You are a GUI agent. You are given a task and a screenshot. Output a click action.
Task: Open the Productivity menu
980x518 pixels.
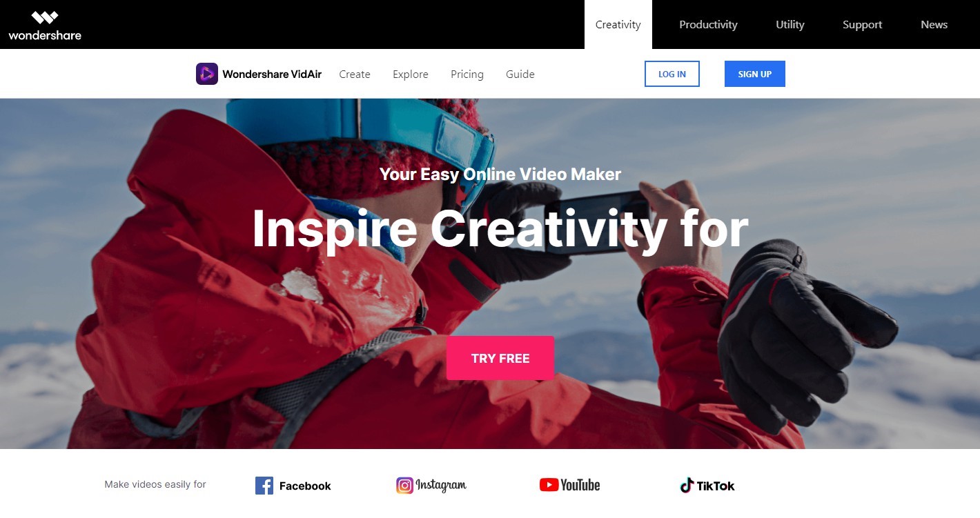point(708,24)
